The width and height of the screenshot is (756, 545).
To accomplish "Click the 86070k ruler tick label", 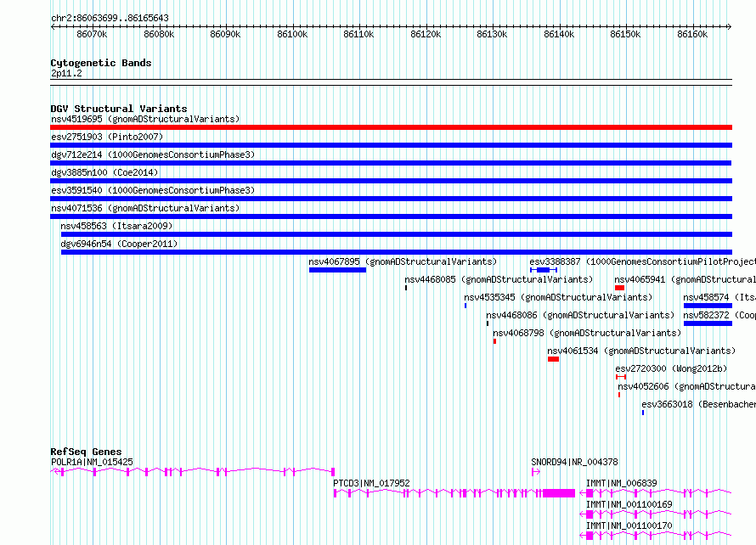I will (92, 35).
